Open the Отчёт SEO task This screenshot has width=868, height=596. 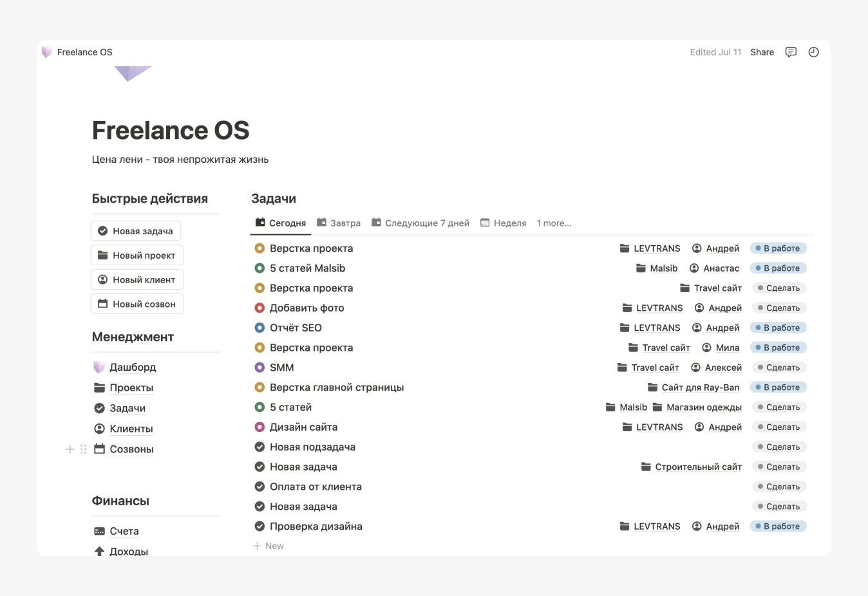pos(296,328)
